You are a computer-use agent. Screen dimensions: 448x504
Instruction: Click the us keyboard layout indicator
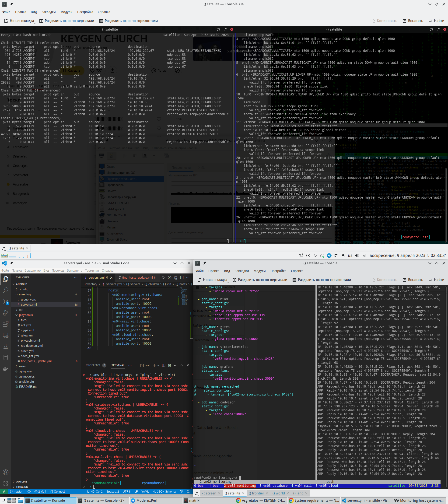tap(350, 255)
